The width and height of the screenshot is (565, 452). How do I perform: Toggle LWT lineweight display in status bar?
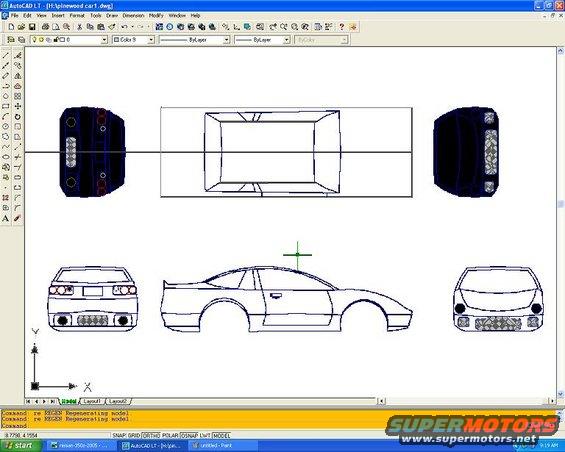pyautogui.click(x=205, y=435)
